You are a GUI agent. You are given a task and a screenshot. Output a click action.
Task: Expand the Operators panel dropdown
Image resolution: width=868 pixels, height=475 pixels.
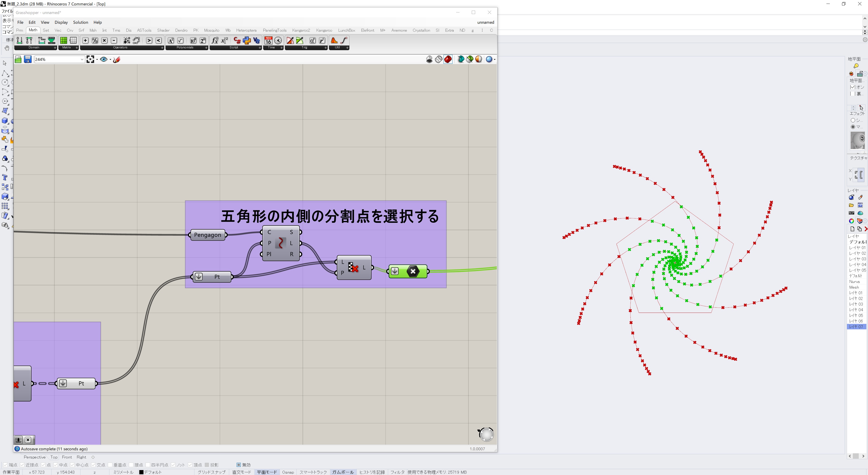pos(162,47)
